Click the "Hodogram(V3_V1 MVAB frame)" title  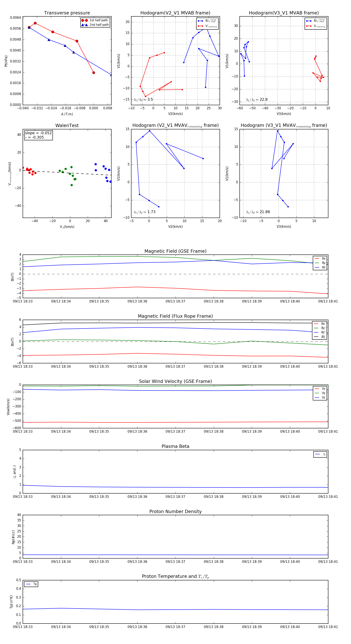(284, 13)
